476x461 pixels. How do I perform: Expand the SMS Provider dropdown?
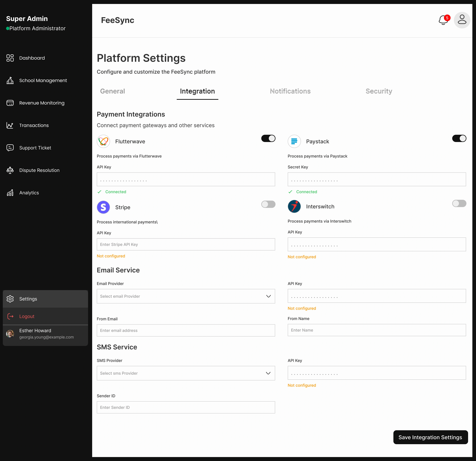click(x=186, y=373)
